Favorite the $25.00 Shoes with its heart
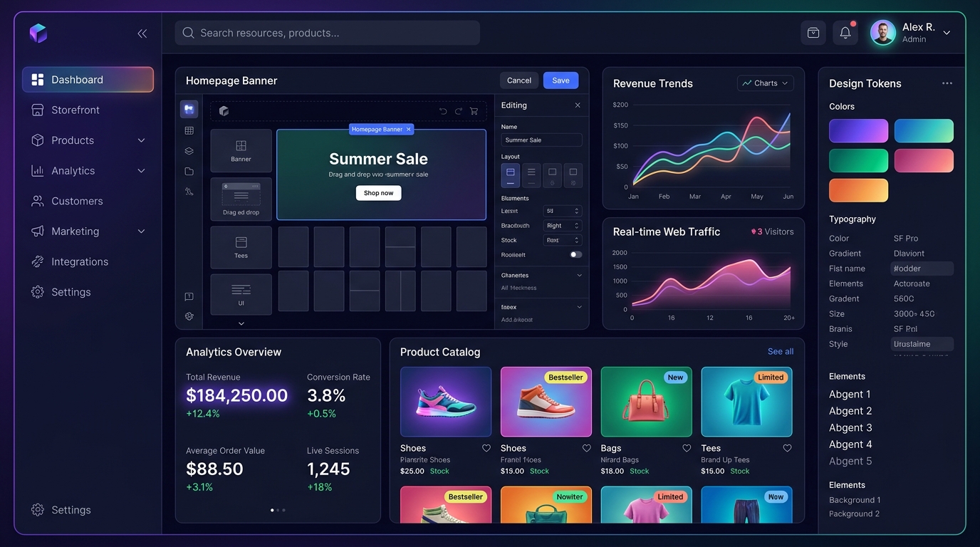980x547 pixels. [x=486, y=448]
